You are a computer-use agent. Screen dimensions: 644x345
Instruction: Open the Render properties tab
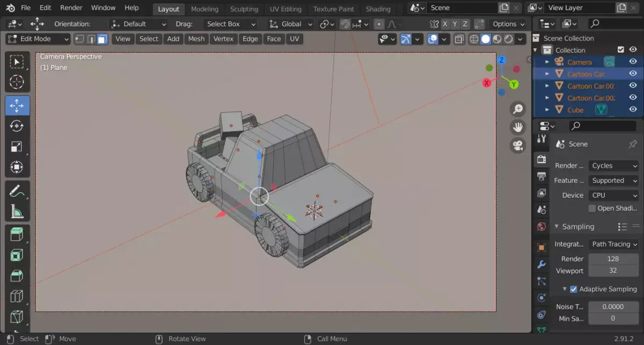click(x=541, y=159)
